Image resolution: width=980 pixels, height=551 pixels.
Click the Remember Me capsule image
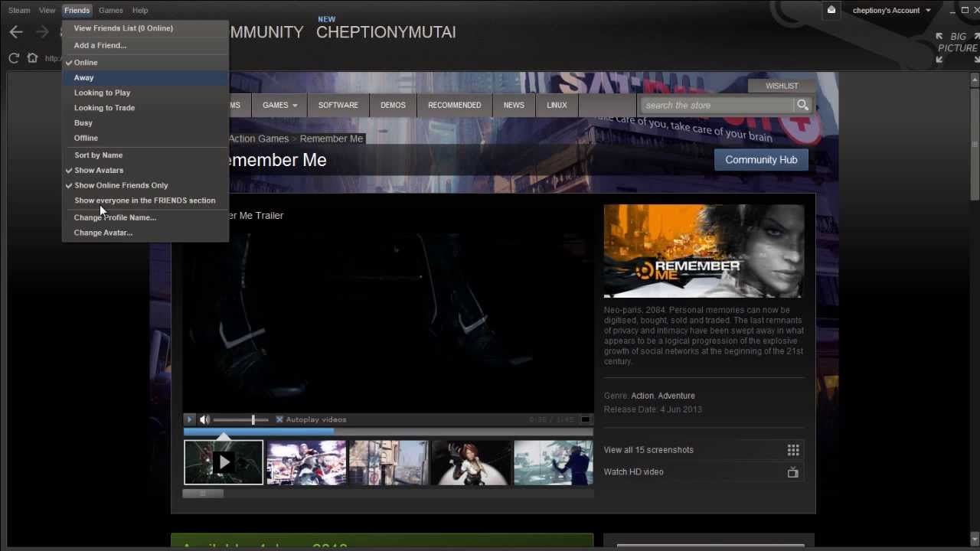[704, 251]
